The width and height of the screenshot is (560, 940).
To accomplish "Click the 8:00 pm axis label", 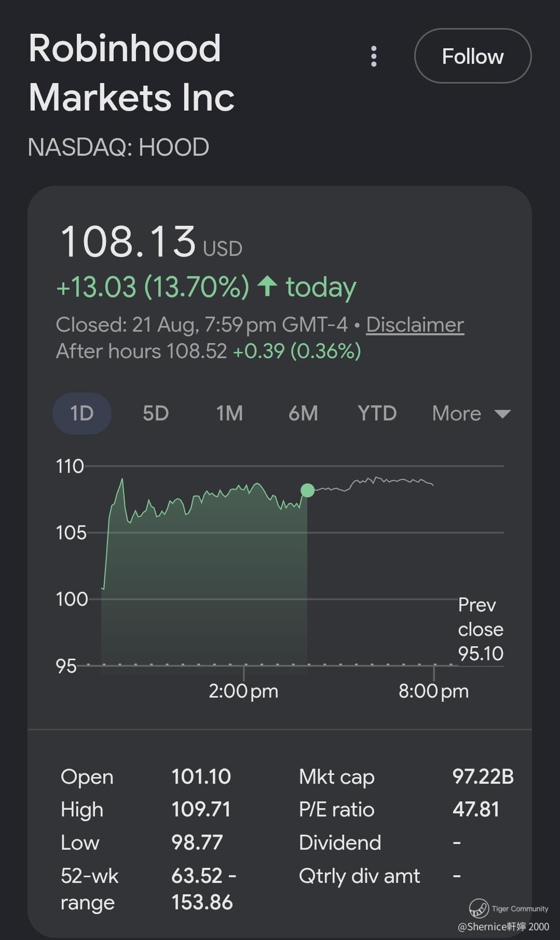I will (434, 691).
